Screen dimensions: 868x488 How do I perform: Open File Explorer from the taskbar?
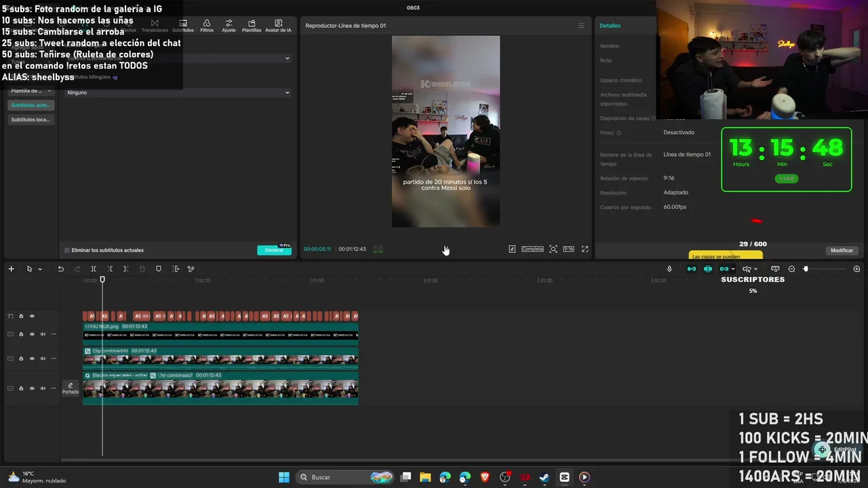point(425,477)
